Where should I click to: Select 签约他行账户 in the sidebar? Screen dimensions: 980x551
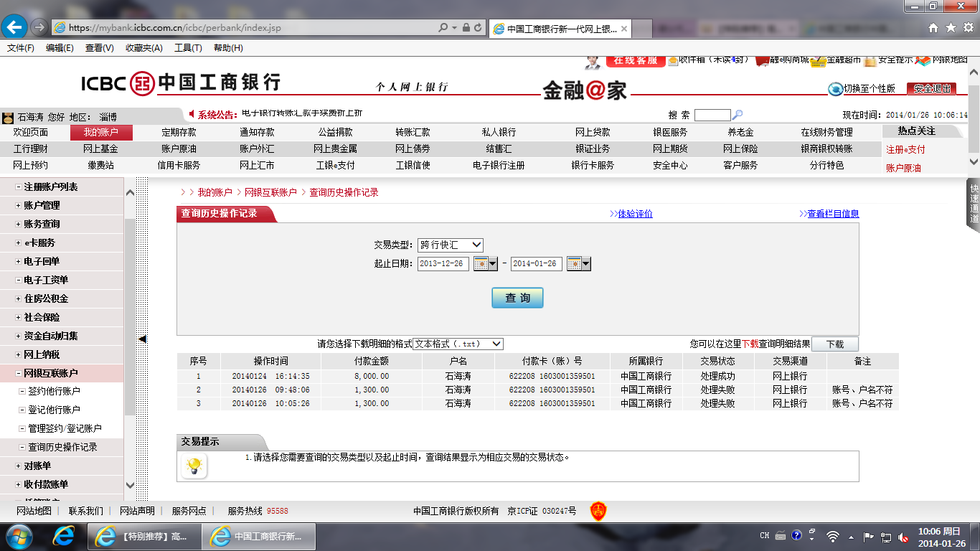[54, 391]
